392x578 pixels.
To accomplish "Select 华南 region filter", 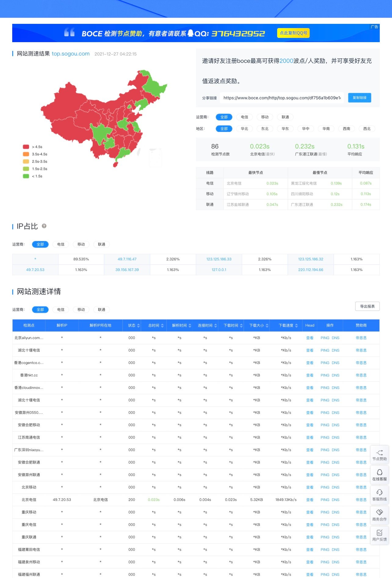I will (326, 129).
